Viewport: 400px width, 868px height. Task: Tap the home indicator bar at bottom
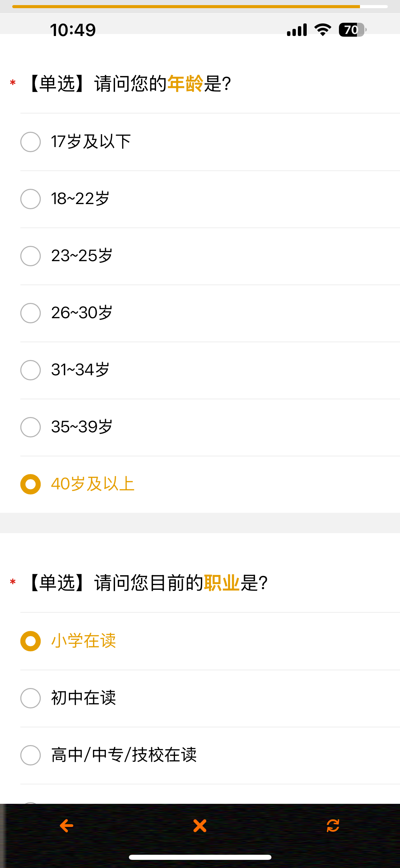pos(200,857)
